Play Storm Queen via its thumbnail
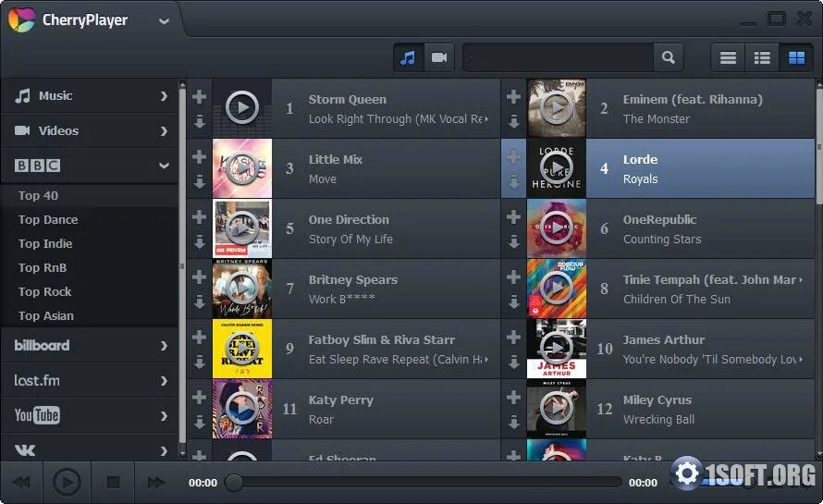The image size is (823, 504). (x=242, y=108)
